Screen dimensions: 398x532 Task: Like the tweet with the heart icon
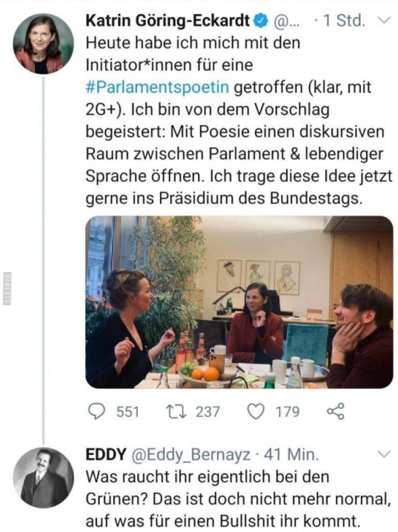pos(256,411)
